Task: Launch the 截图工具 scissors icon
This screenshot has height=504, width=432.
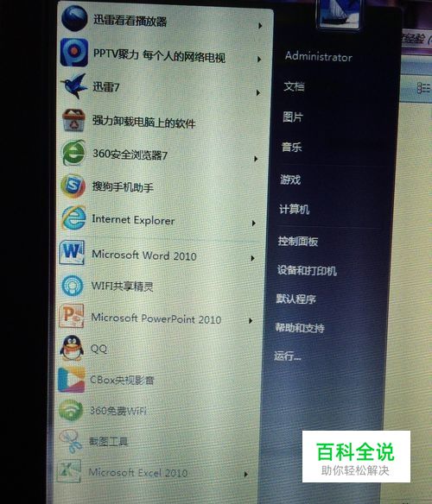Action: pyautogui.click(x=70, y=441)
